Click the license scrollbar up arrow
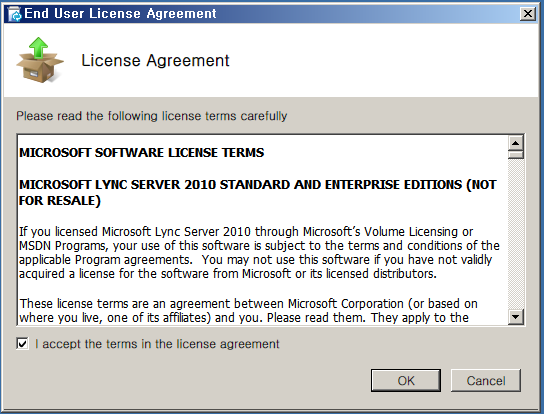The height and width of the screenshot is (414, 544). coord(516,143)
